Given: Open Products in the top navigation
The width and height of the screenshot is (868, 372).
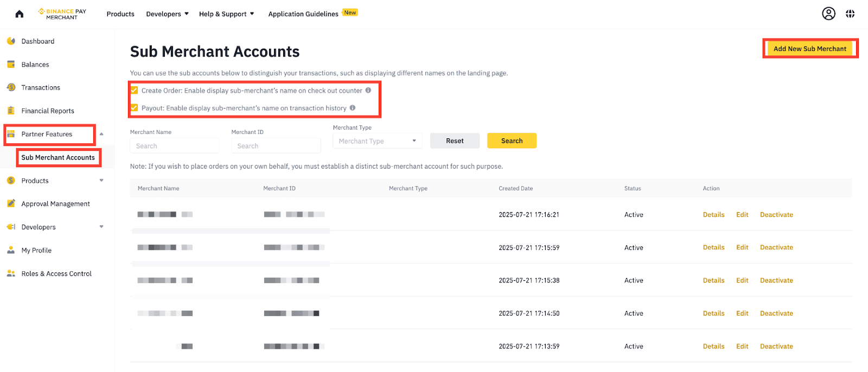Looking at the screenshot, I should pos(120,14).
